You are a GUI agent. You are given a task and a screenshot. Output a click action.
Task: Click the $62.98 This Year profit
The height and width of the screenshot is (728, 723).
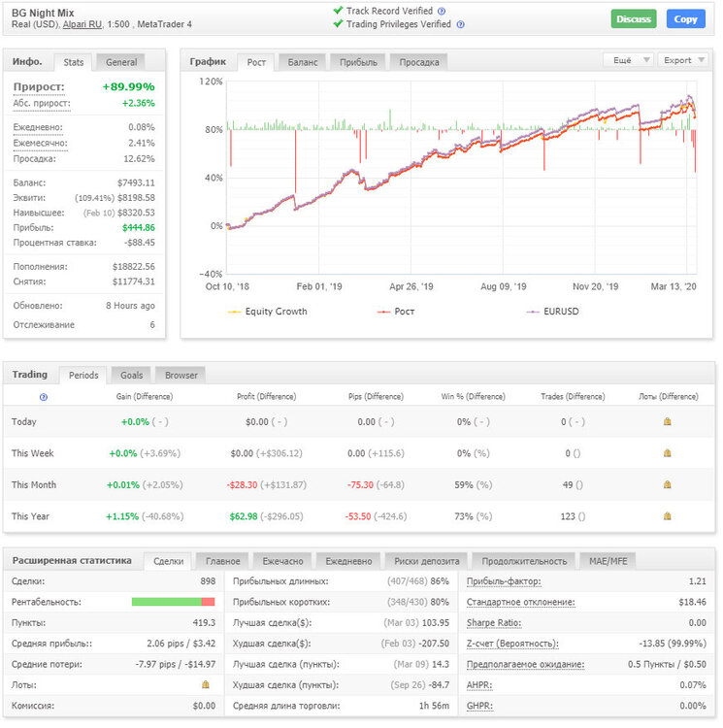pos(244,516)
